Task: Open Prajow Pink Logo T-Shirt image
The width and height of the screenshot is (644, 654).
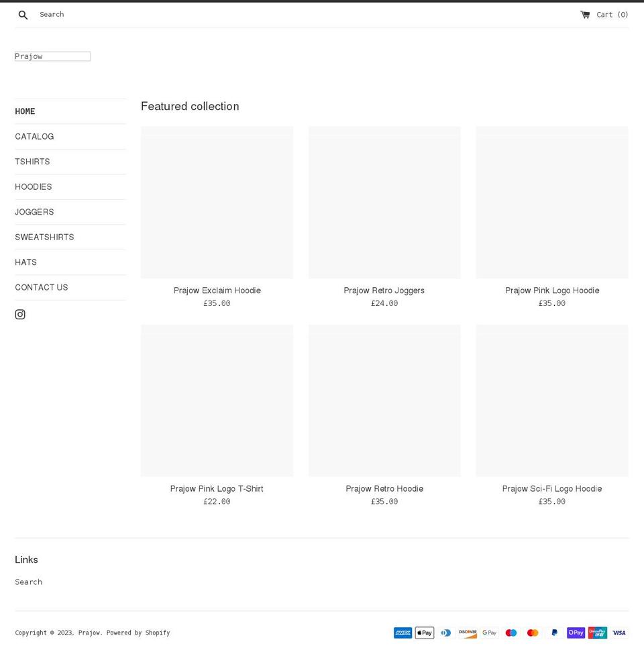Action: tap(217, 401)
